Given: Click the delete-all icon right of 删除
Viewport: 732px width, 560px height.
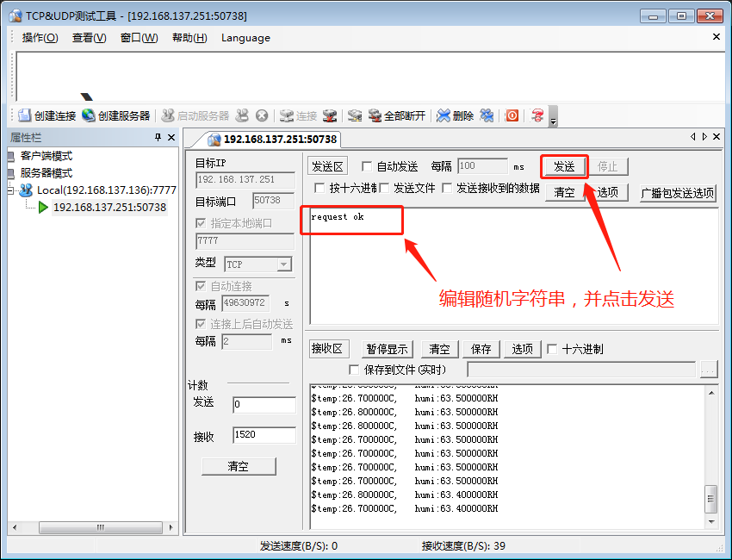Looking at the screenshot, I should pos(487,115).
